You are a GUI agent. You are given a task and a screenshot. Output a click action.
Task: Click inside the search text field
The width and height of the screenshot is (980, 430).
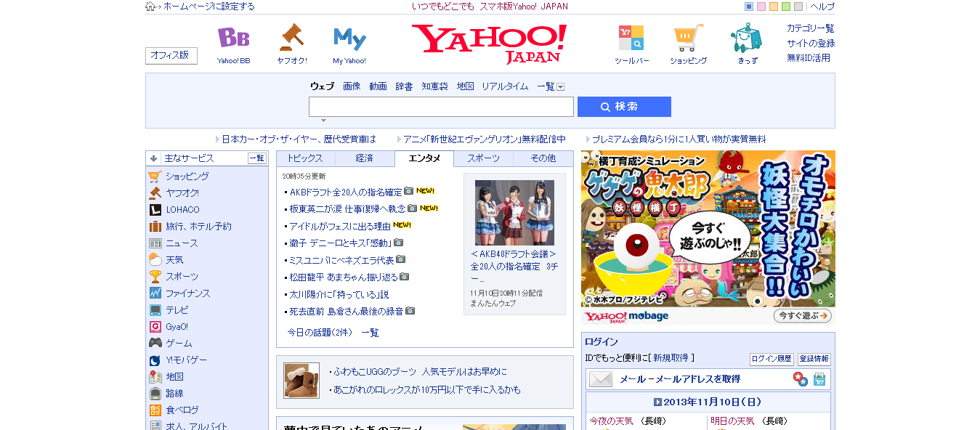(441, 107)
